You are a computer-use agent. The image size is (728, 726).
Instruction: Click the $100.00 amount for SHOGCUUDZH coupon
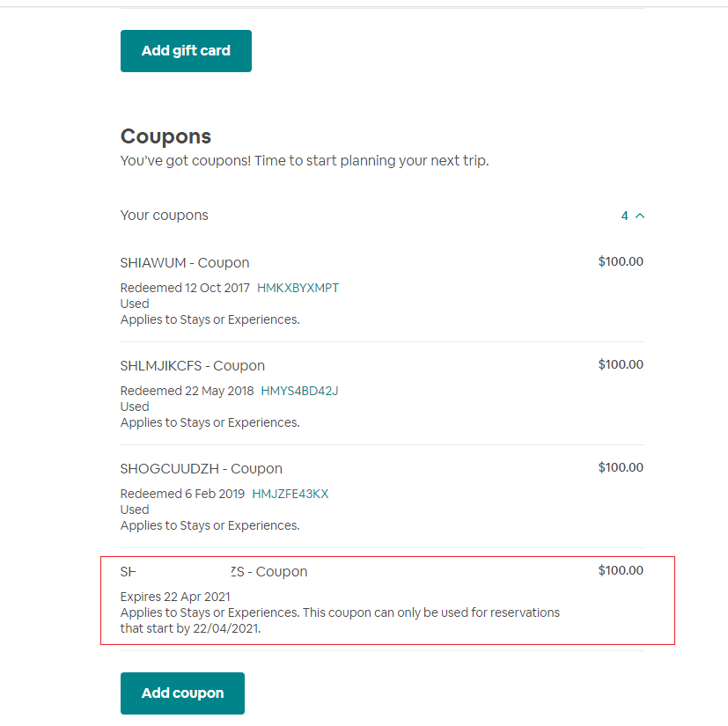(x=621, y=467)
